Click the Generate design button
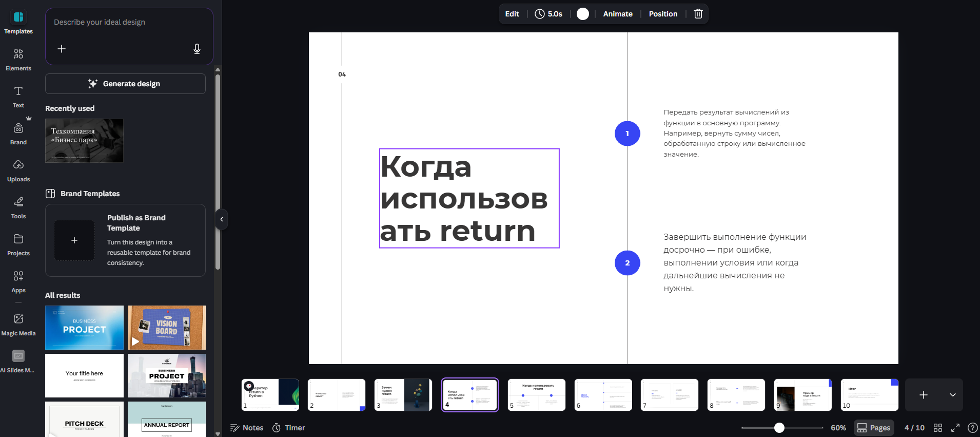Image resolution: width=980 pixels, height=437 pixels. pyautogui.click(x=125, y=84)
